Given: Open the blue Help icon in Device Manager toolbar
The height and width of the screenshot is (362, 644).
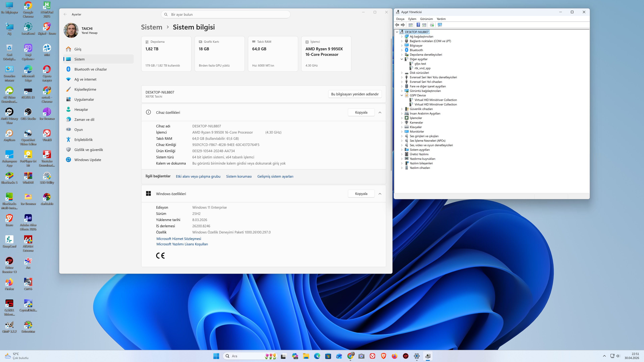Looking at the screenshot, I should click(418, 25).
